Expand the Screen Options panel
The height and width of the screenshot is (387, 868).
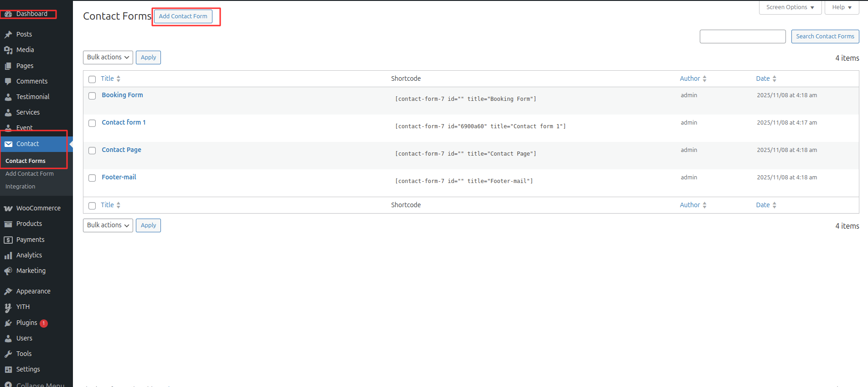(x=790, y=7)
